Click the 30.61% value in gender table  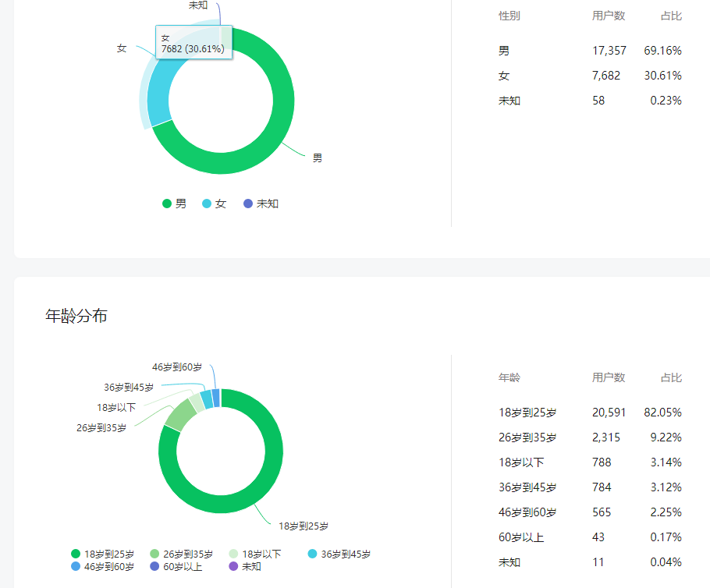tap(663, 76)
